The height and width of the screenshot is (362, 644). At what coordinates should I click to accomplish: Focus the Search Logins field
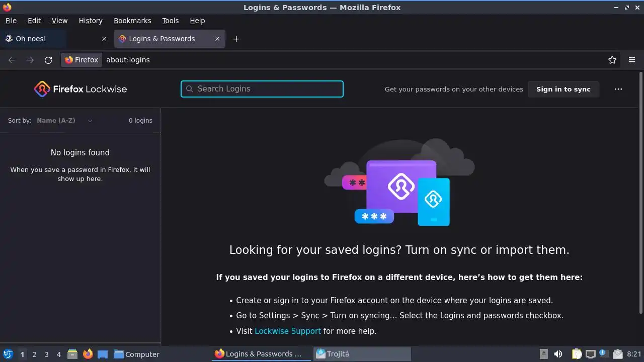pyautogui.click(x=262, y=89)
